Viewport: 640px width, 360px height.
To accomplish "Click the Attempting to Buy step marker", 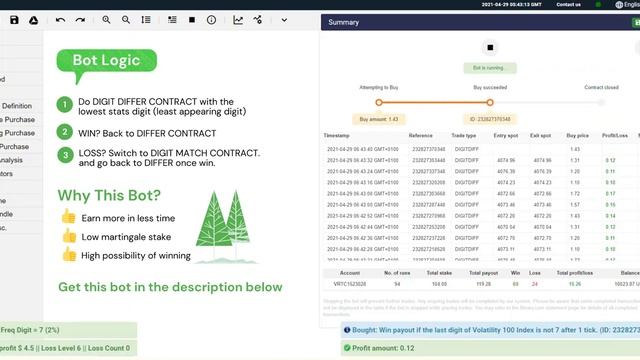I will pos(379,102).
